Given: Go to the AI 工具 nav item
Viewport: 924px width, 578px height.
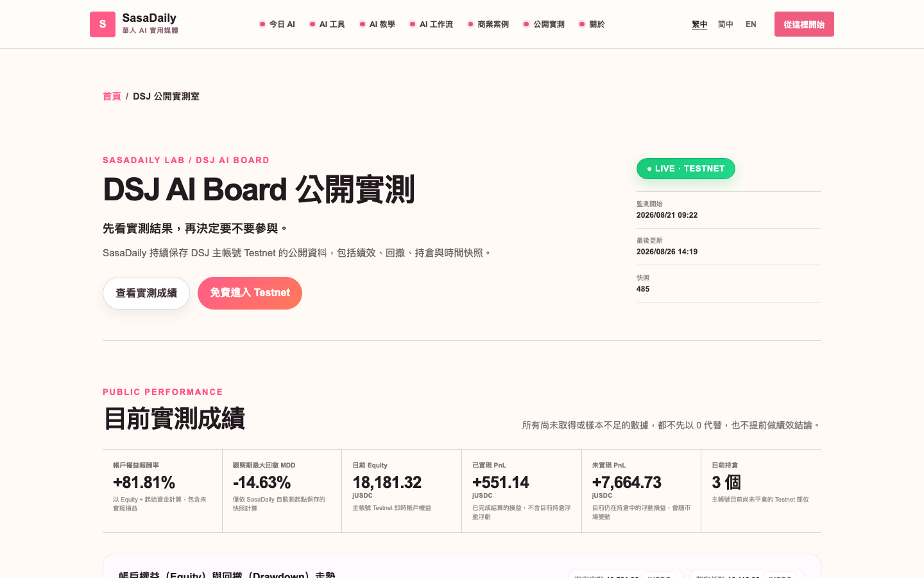Looking at the screenshot, I should click(x=327, y=24).
